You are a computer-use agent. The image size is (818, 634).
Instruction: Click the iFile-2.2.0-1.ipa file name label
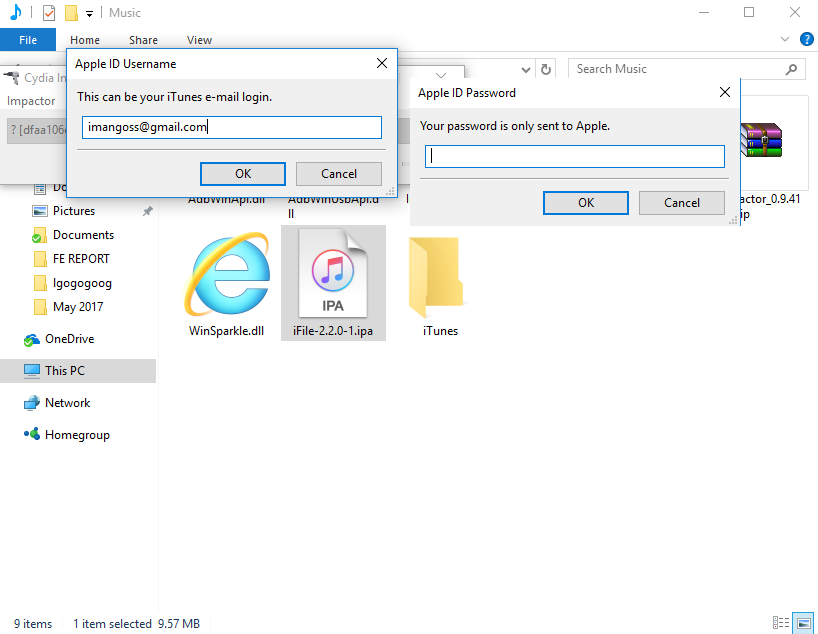click(333, 331)
